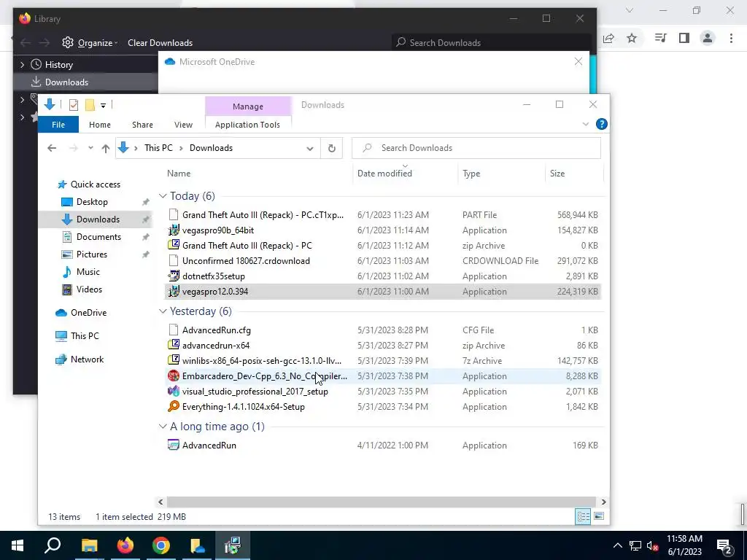This screenshot has width=747, height=560.
Task: Select Quick access in navigation pane
Action: click(96, 184)
